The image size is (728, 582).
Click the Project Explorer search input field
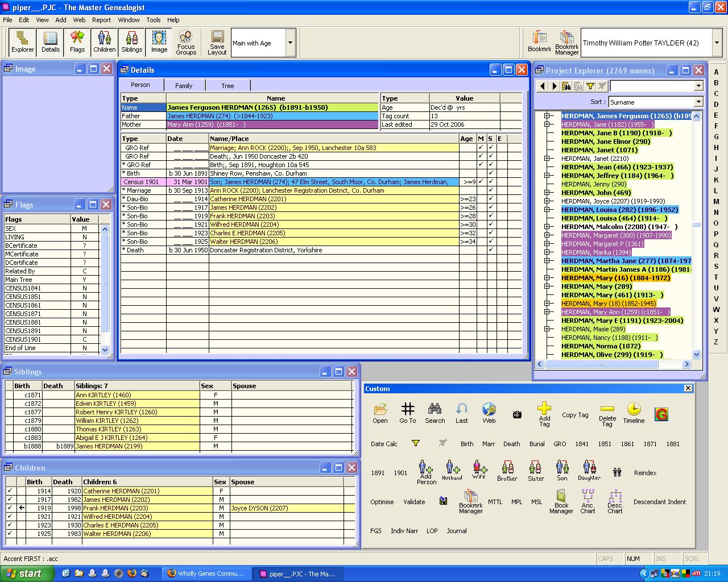click(x=652, y=86)
